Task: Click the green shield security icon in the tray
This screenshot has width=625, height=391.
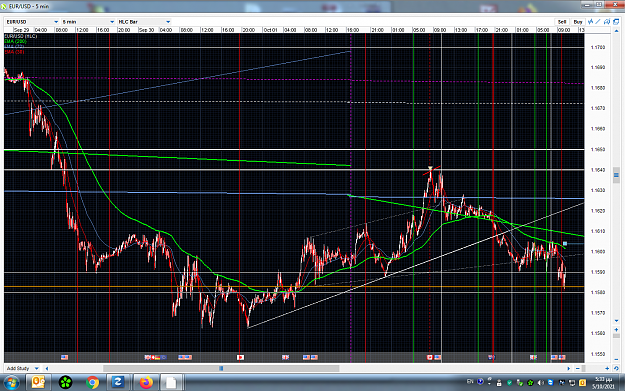Action: 509,383
